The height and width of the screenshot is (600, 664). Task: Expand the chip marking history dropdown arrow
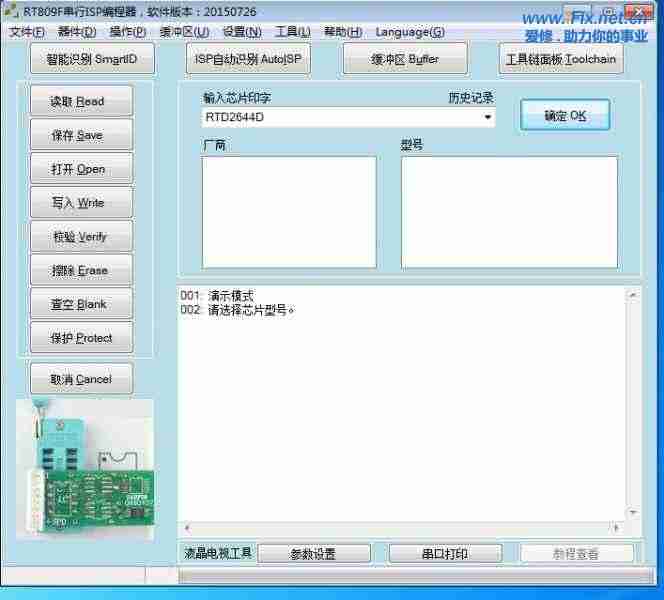click(x=488, y=117)
